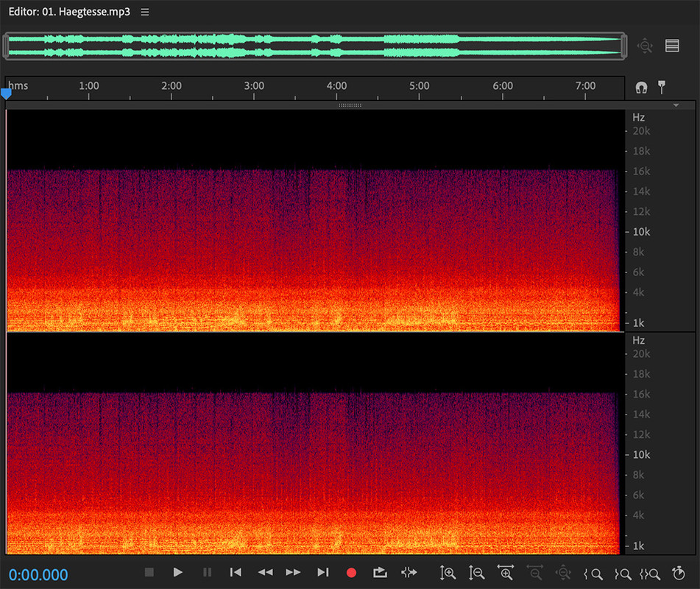This screenshot has height=589, width=700.
Task: Click zoom in amplitude icon
Action: [x=448, y=573]
